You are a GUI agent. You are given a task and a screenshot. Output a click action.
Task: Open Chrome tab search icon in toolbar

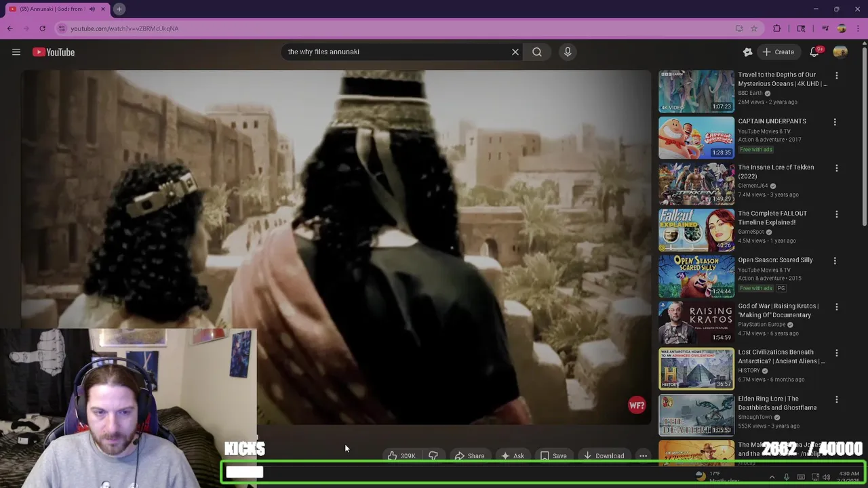click(801, 28)
